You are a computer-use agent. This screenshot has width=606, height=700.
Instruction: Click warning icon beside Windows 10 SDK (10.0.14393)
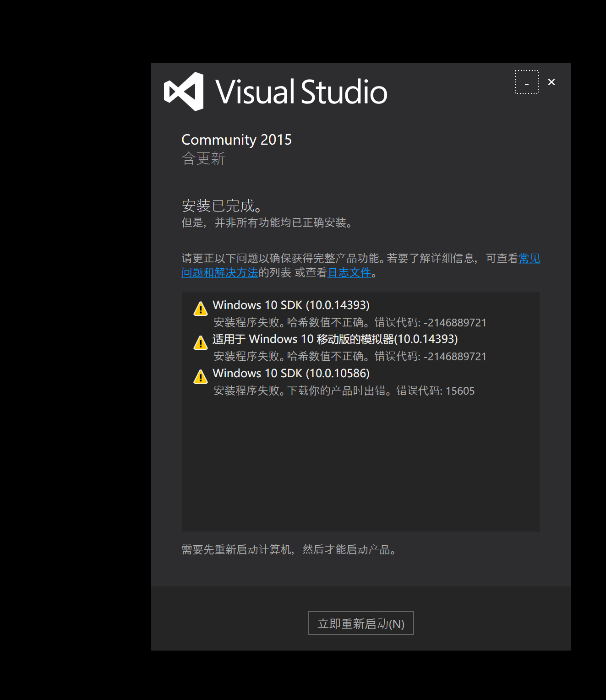coord(200,309)
